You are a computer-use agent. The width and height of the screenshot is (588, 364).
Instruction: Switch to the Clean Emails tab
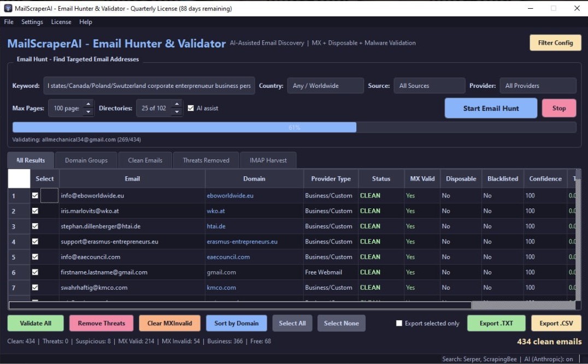145,160
